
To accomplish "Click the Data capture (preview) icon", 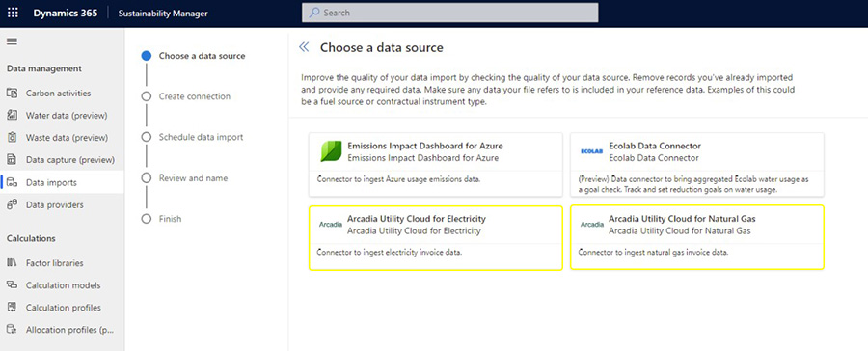I will tap(13, 160).
